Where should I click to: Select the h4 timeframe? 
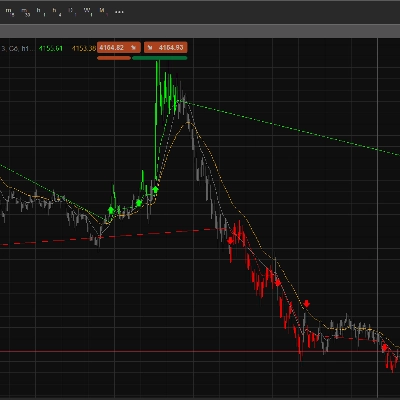pos(57,12)
